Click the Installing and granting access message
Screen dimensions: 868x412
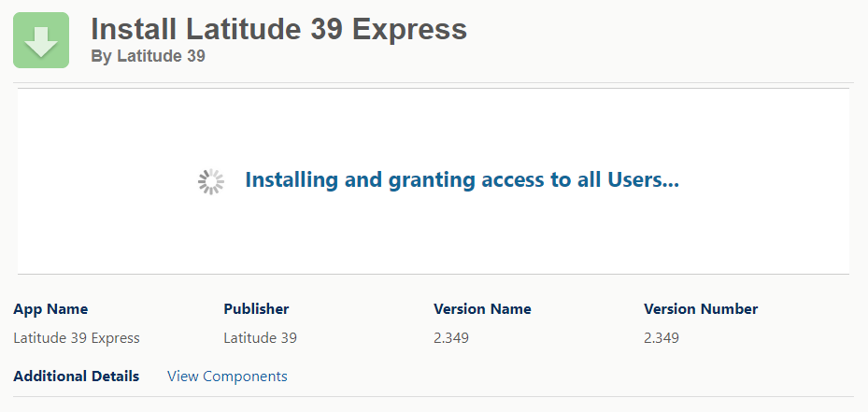[462, 180]
